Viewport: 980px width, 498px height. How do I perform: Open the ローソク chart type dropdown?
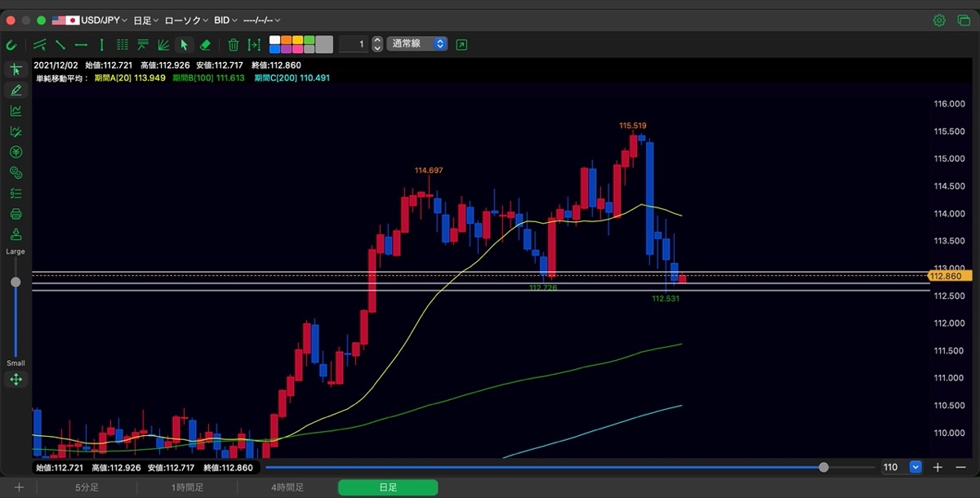tap(185, 20)
